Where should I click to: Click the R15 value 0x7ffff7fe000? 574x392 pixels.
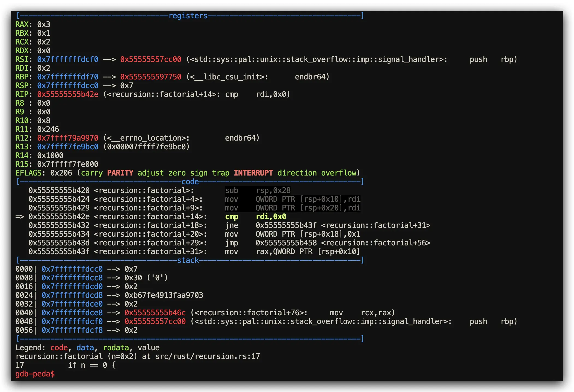[x=68, y=164]
